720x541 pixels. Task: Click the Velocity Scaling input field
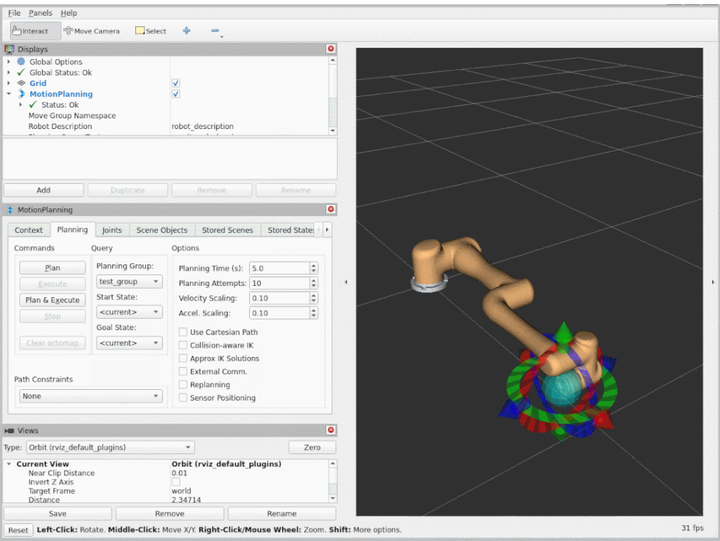(280, 298)
